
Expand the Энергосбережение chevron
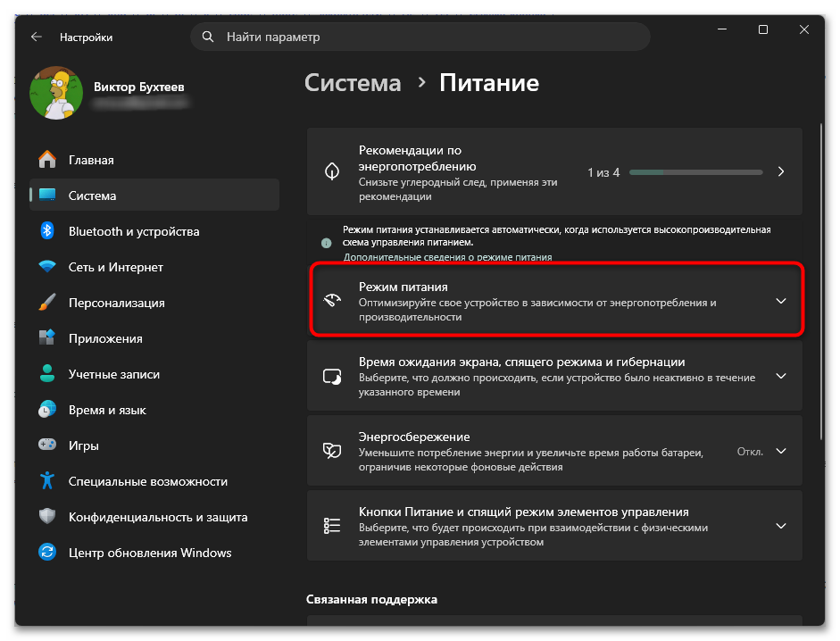tap(781, 451)
